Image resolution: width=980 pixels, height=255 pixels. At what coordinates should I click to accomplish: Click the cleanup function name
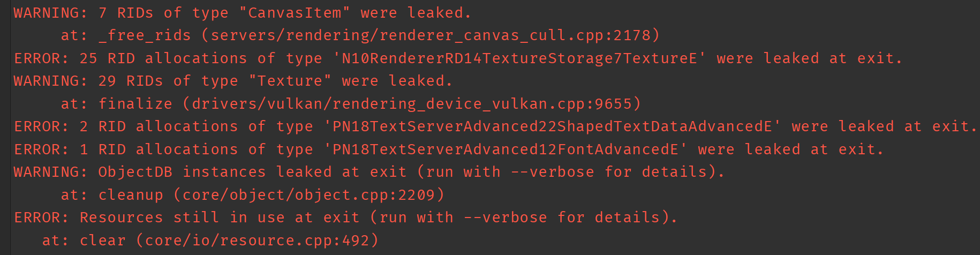(131, 194)
